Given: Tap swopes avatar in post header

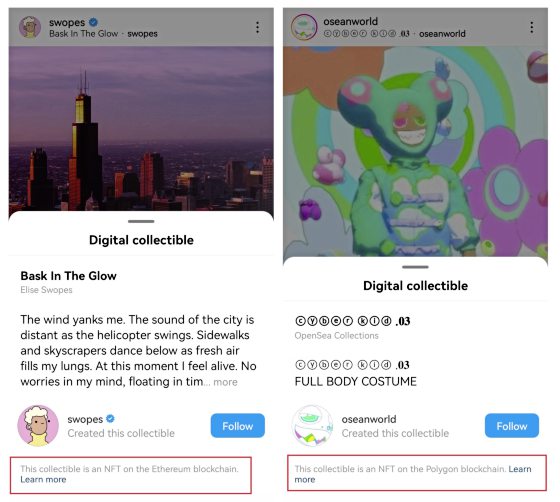Looking at the screenshot, I should pos(30,27).
